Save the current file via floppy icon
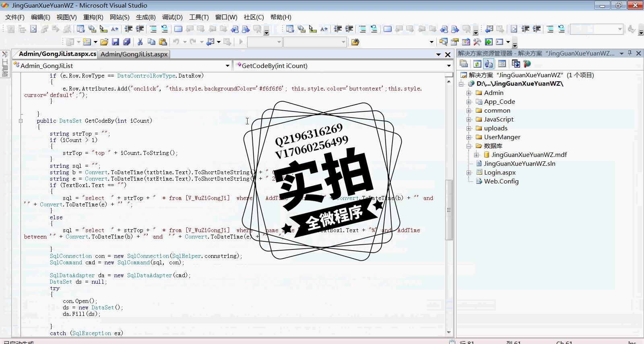The image size is (644, 344). 116,42
